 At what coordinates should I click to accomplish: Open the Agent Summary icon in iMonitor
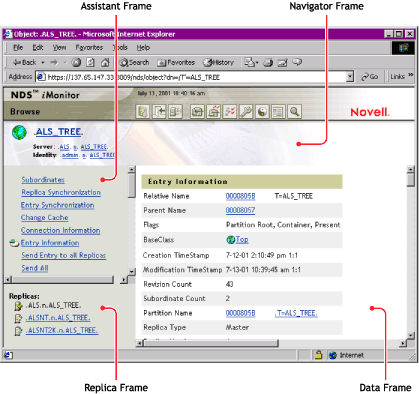click(x=197, y=112)
